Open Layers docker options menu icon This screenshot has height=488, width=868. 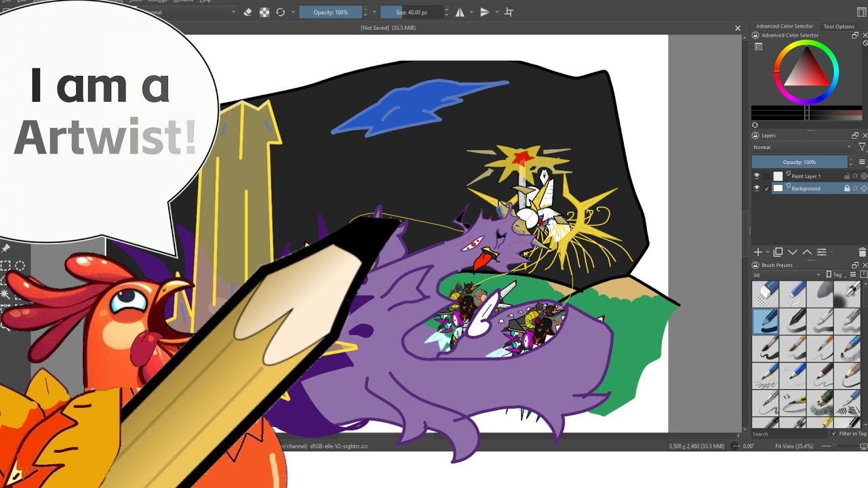point(862,162)
